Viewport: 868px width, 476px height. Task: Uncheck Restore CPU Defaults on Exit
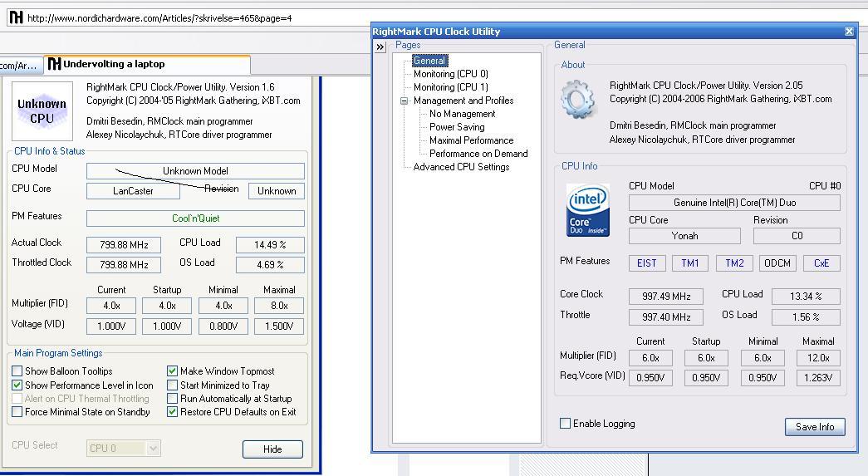click(x=172, y=412)
